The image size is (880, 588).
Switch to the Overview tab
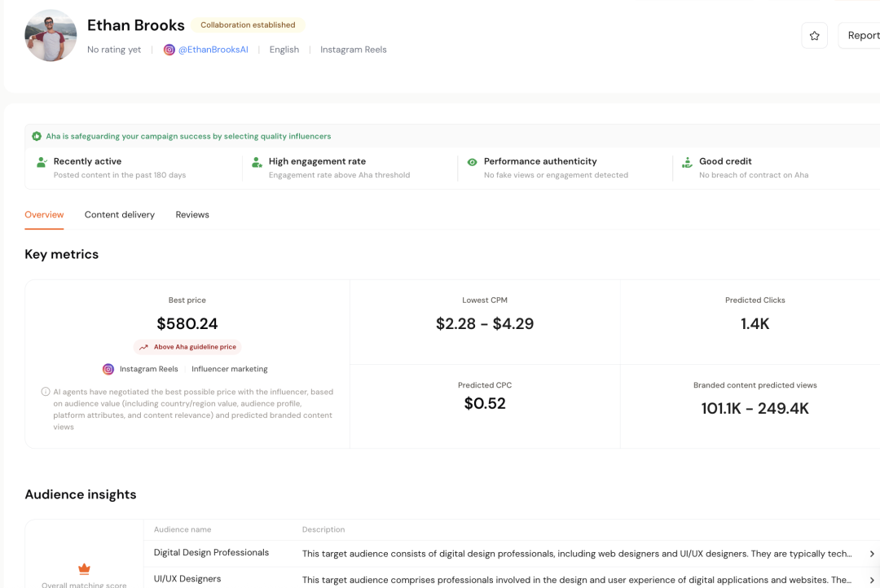point(44,215)
